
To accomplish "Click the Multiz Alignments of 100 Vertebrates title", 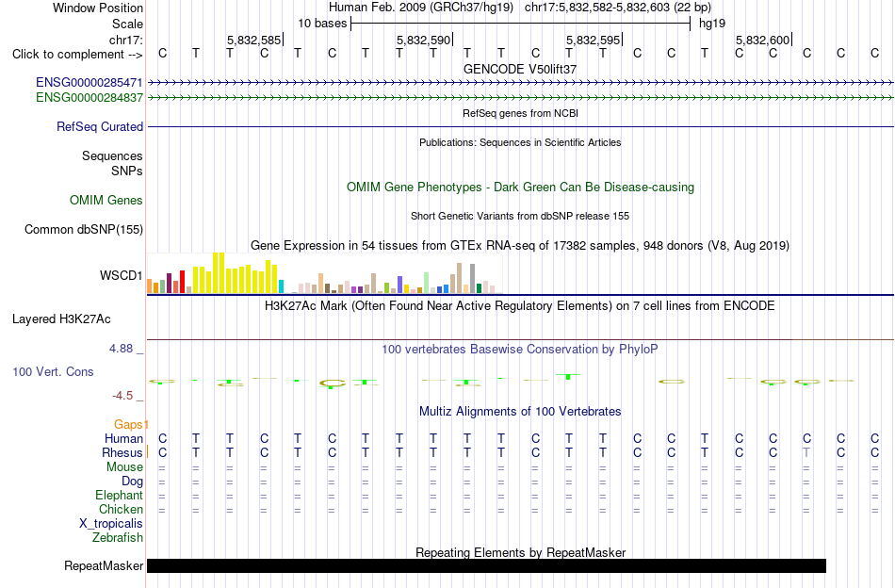I will tap(520, 412).
